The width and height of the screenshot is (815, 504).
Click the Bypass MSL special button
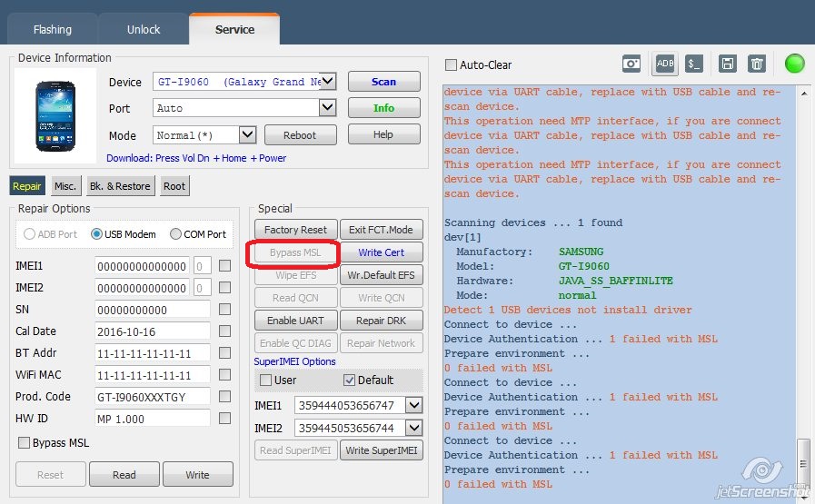click(x=296, y=252)
